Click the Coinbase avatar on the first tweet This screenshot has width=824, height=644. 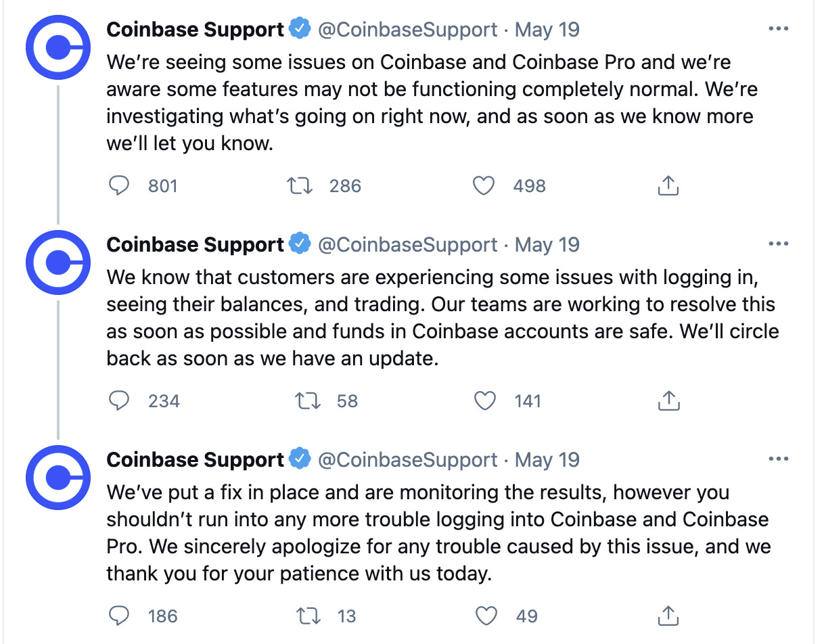tap(58, 47)
